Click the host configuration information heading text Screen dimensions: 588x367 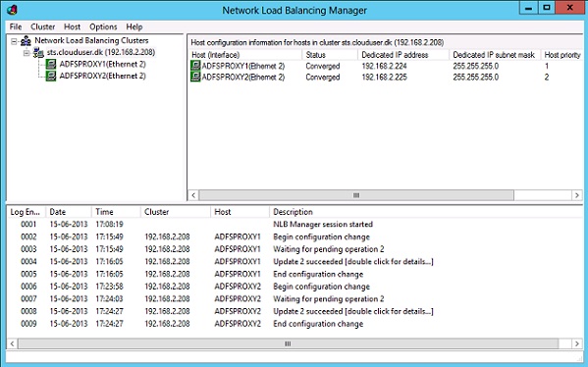(317, 42)
